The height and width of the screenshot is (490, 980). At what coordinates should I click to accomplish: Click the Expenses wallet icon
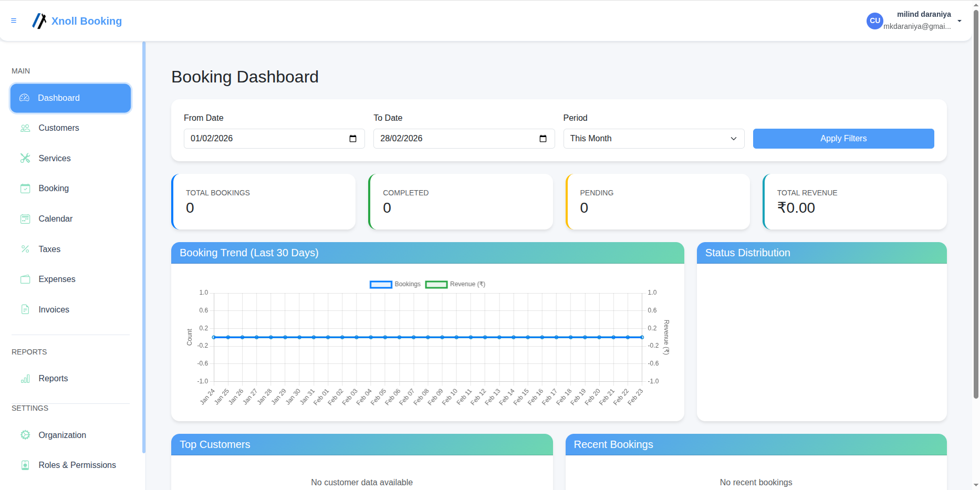click(25, 279)
